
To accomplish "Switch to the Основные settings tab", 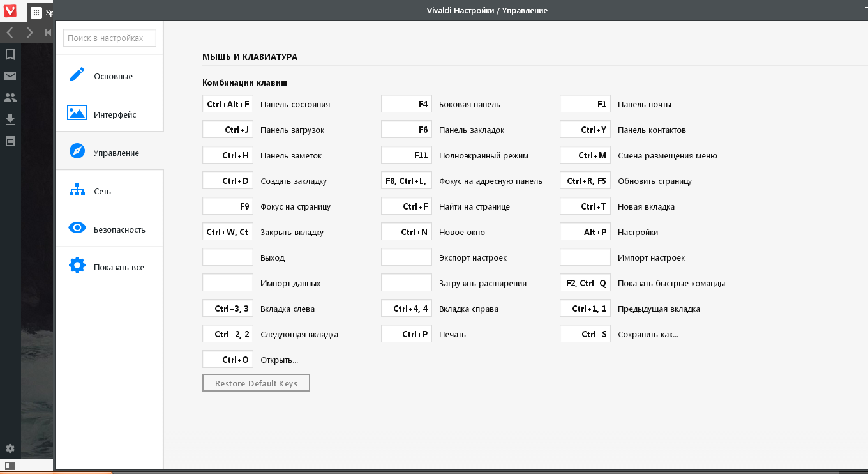I will 109,75.
